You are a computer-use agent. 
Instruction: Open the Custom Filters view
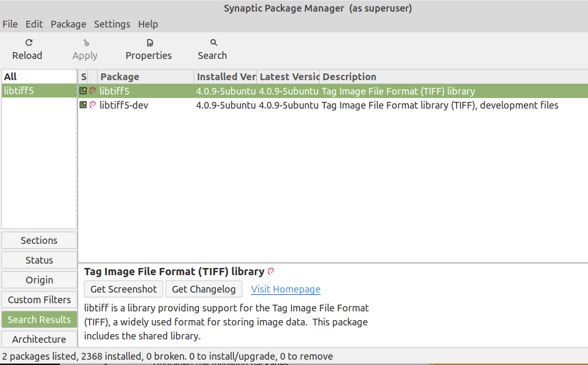click(x=39, y=300)
